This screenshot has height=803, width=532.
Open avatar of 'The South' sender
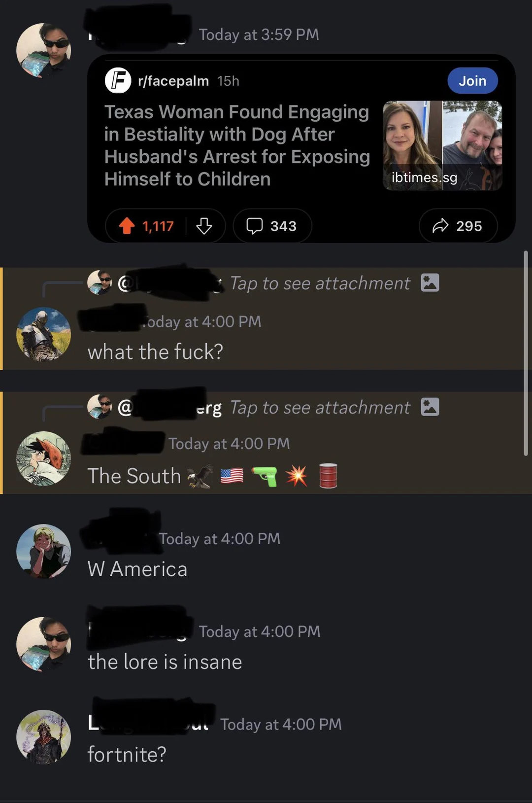(43, 458)
